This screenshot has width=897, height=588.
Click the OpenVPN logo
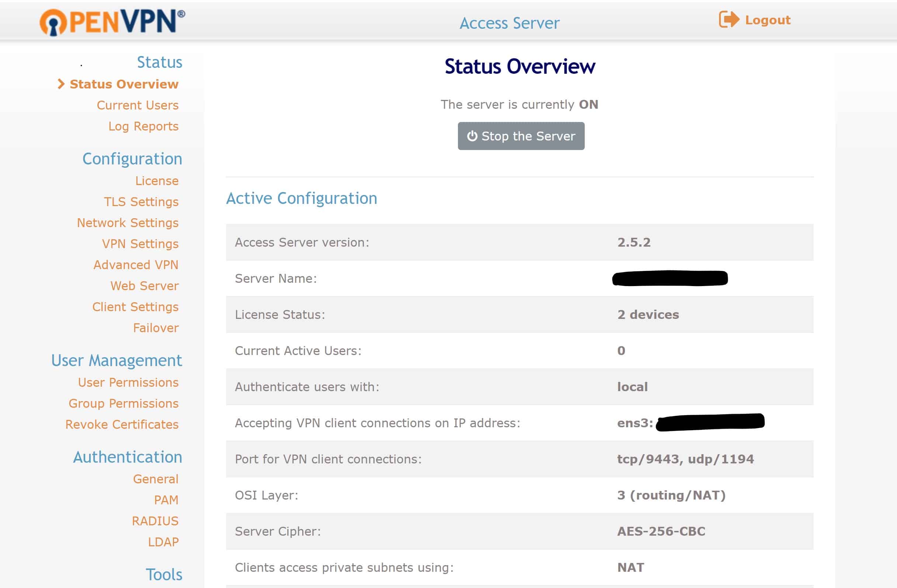[112, 22]
